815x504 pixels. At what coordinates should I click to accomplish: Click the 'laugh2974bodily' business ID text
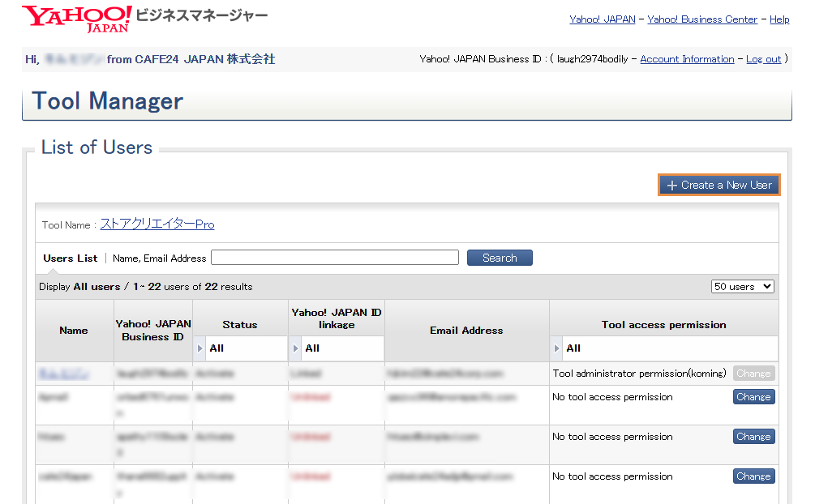click(x=593, y=59)
